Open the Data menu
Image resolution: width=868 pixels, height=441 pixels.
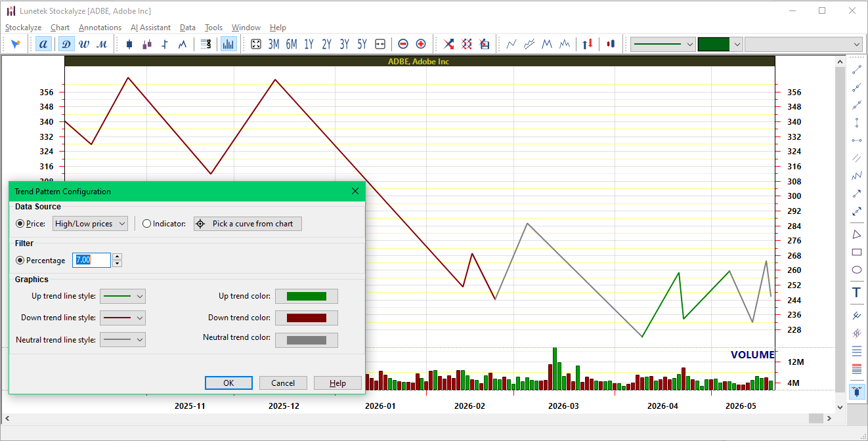click(187, 28)
